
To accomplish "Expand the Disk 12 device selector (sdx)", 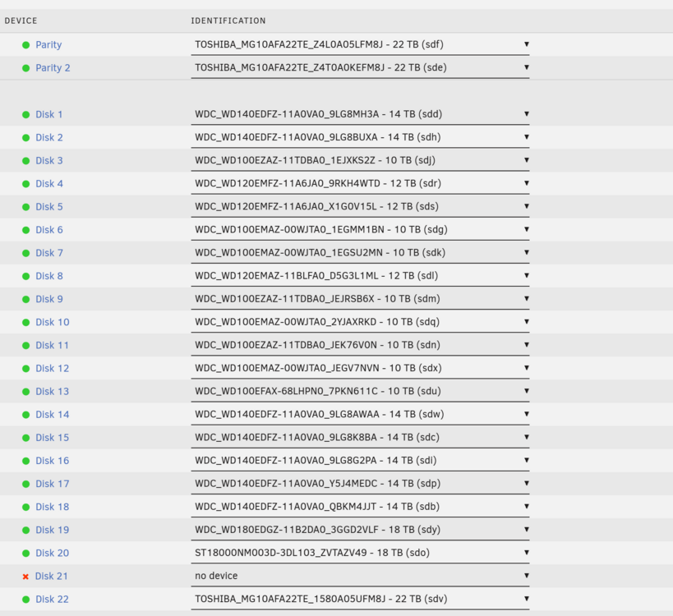I will (x=360, y=368).
